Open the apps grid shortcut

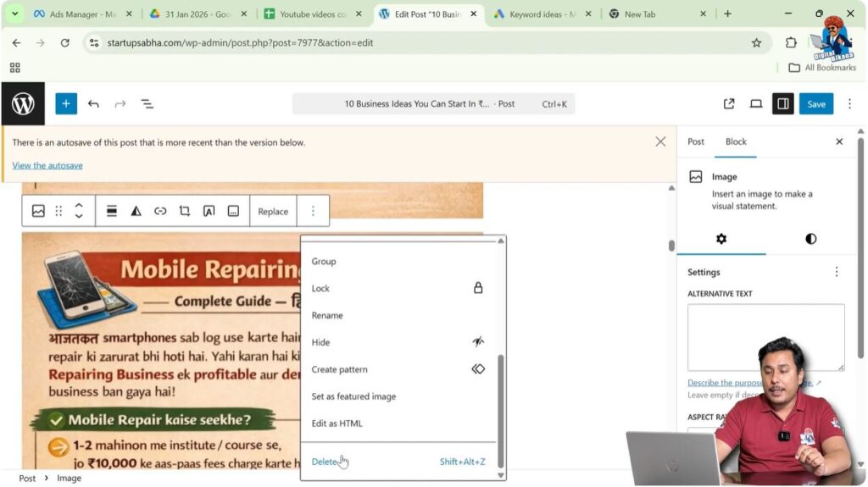click(x=15, y=68)
